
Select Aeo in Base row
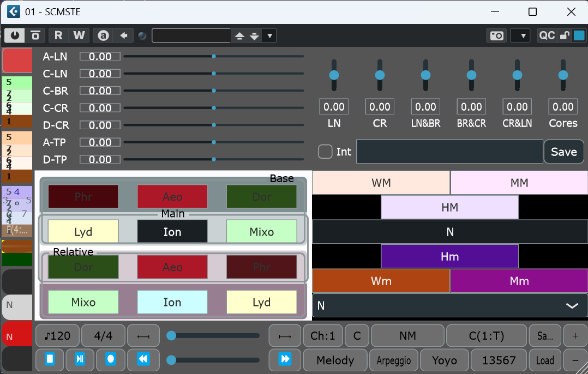click(172, 196)
